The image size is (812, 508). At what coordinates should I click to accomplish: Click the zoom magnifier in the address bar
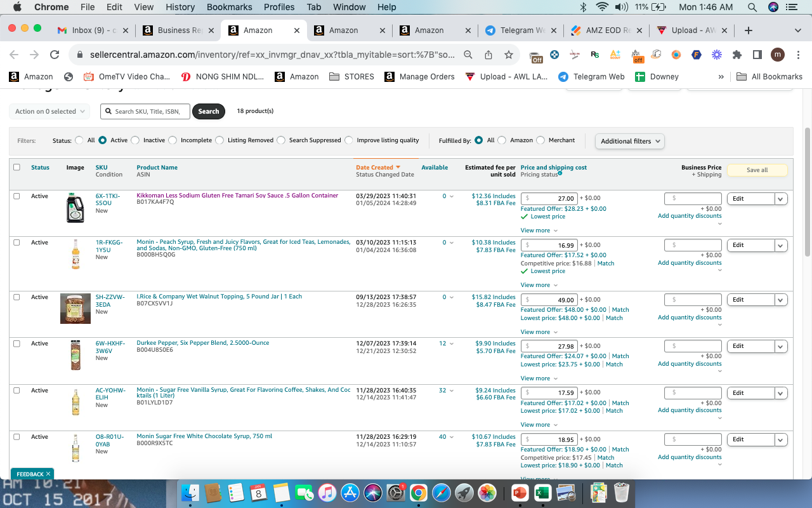coord(468,55)
